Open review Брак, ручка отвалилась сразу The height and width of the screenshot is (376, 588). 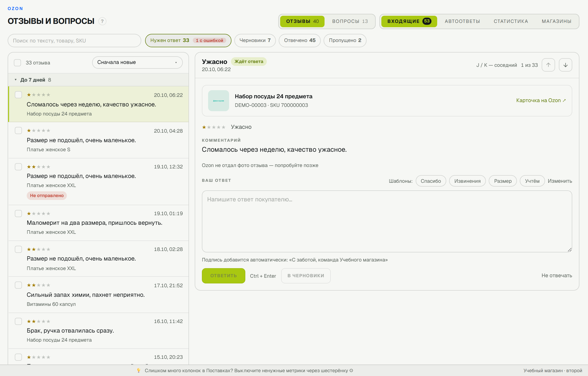coord(98,331)
